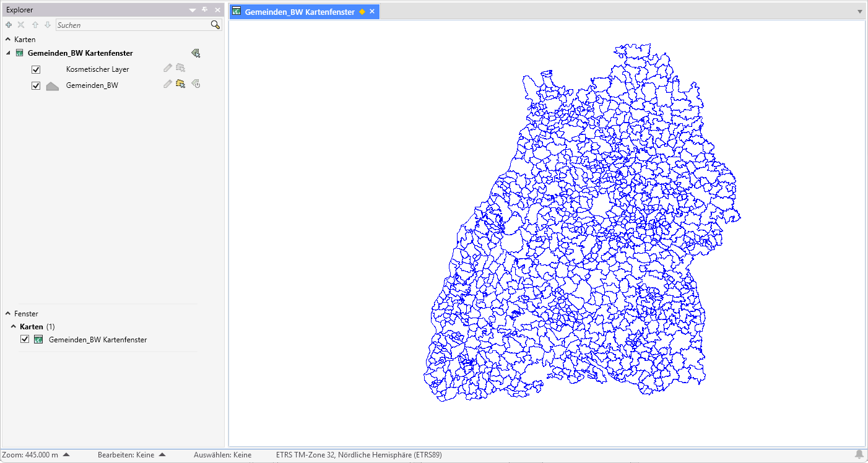Click the Auswählen: Keine status item
Screen dimensions: 868x463
(x=222, y=455)
